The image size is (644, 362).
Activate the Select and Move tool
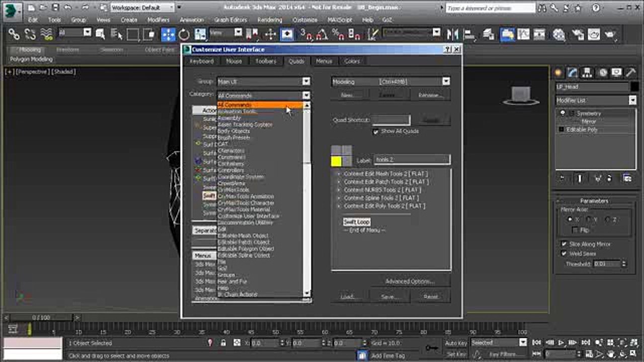tap(168, 34)
